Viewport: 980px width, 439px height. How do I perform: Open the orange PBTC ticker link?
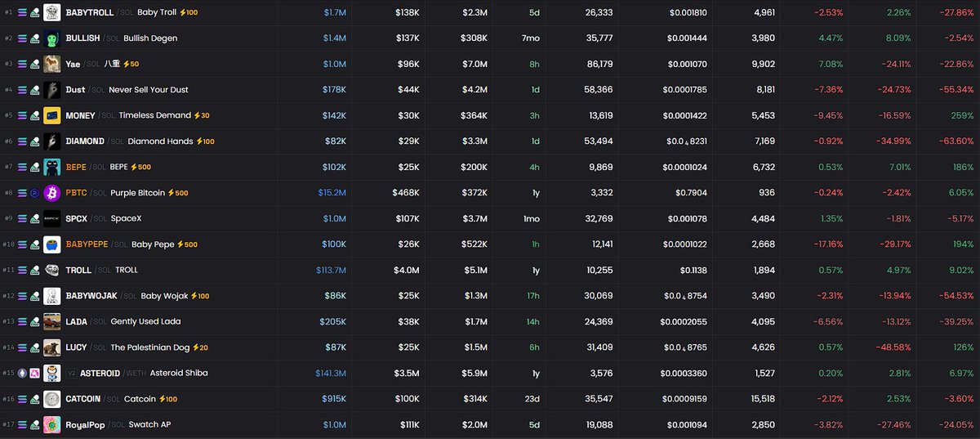click(x=77, y=193)
